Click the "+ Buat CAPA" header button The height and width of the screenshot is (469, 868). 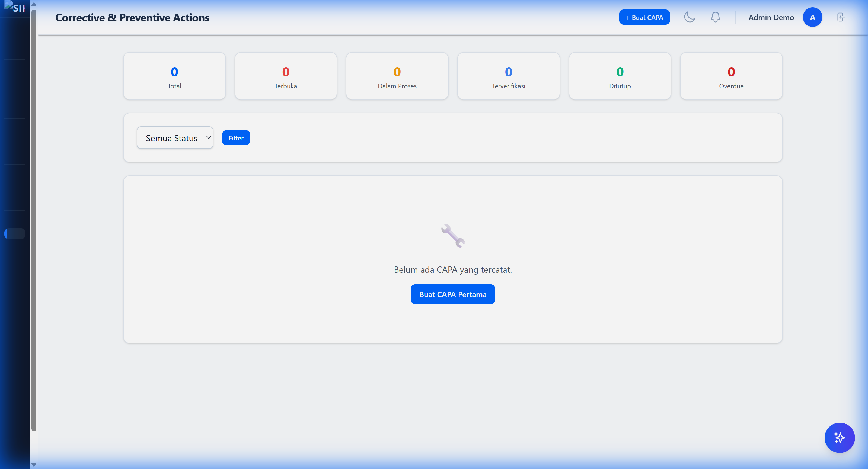644,17
